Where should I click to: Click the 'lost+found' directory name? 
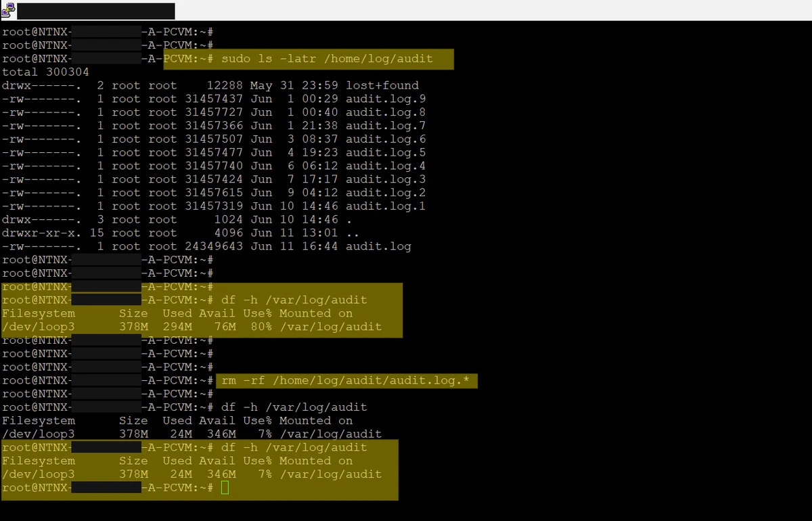coord(382,85)
